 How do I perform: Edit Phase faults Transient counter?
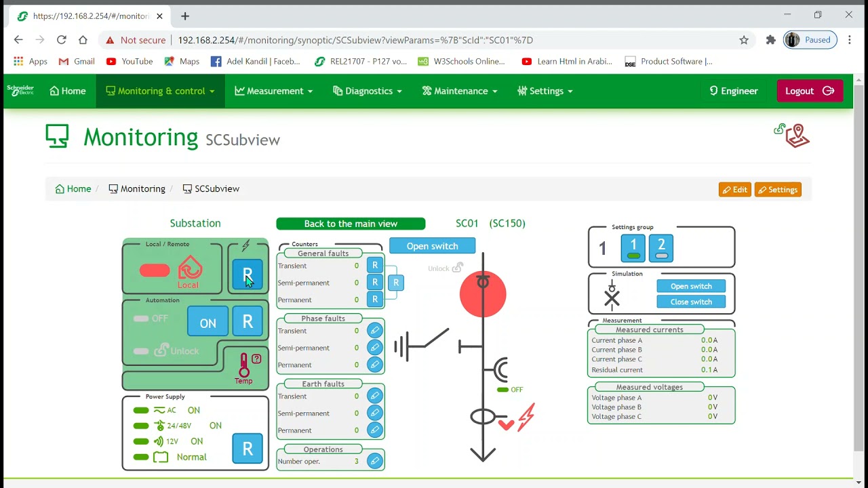tap(374, 330)
